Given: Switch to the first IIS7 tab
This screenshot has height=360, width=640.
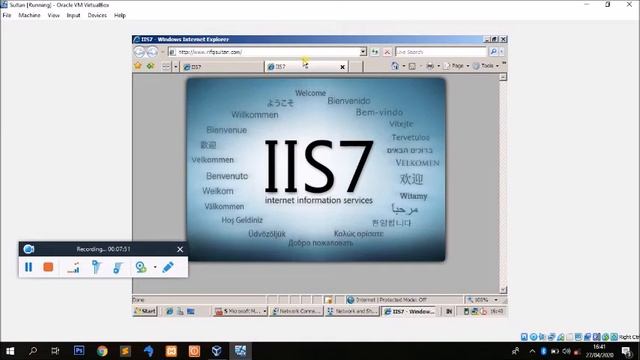Looking at the screenshot, I should click(x=222, y=67).
